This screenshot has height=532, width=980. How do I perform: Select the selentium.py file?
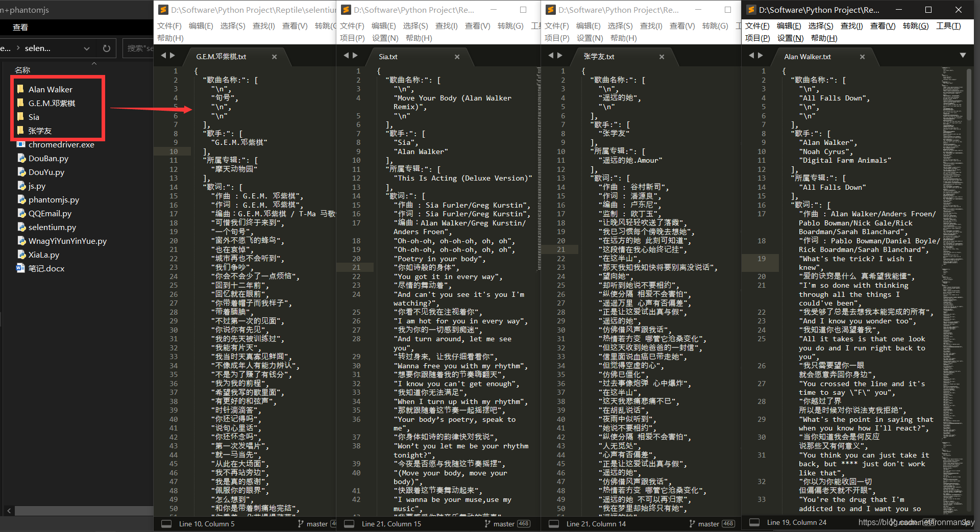tap(52, 227)
